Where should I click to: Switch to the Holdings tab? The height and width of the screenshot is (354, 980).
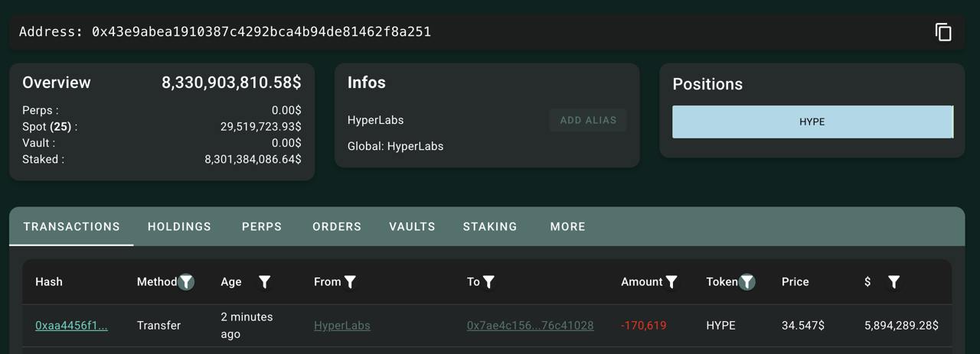point(179,226)
